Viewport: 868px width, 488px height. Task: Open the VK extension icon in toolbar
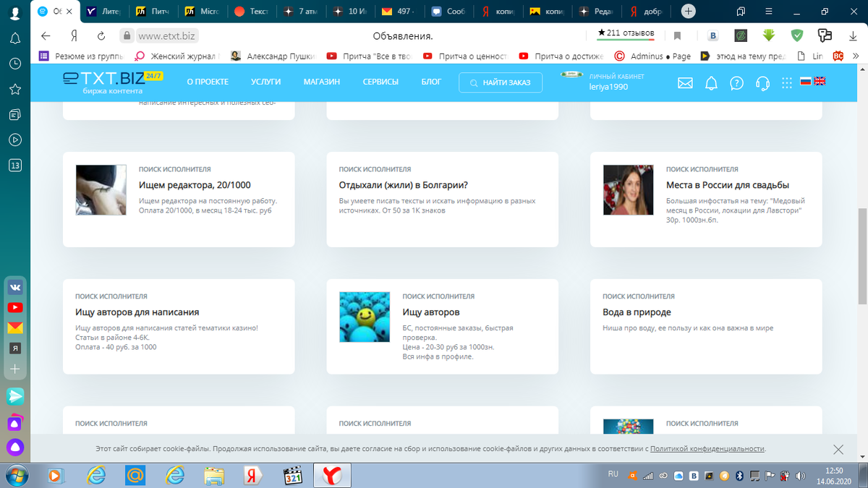click(712, 35)
